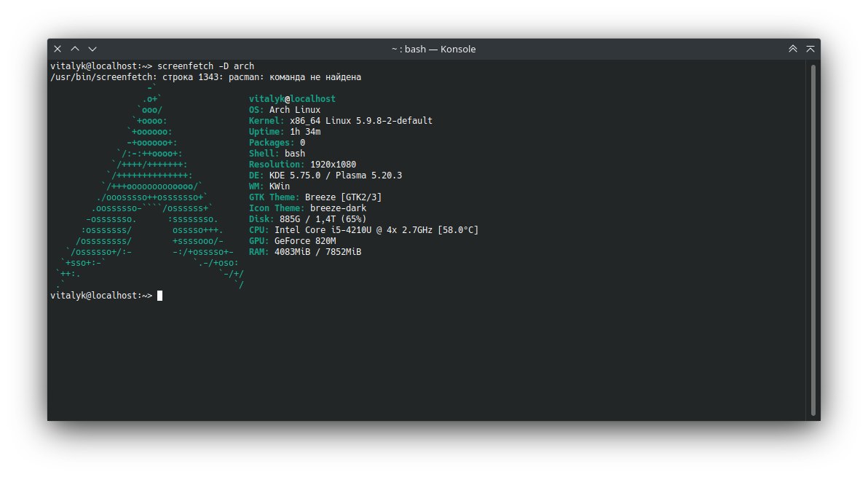Image resolution: width=868 pixels, height=477 pixels.
Task: Click the "GPU: GeForce 820M" line
Action: click(x=292, y=241)
